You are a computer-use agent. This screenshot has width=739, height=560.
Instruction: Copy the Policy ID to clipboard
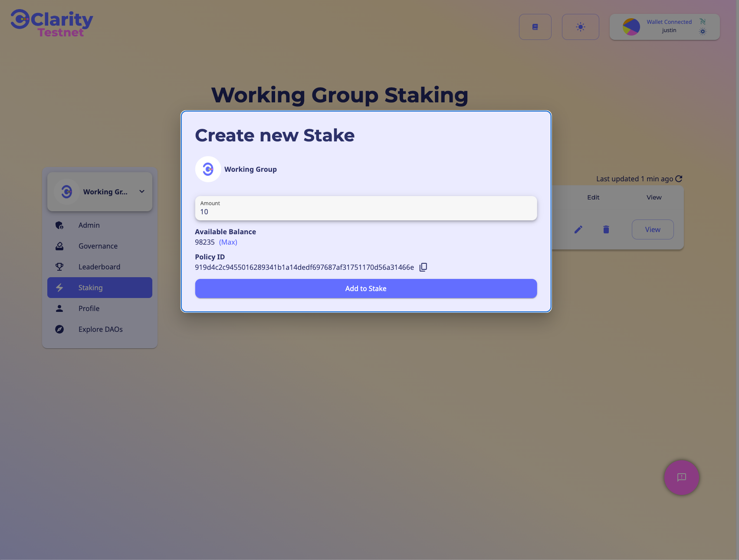pos(423,267)
